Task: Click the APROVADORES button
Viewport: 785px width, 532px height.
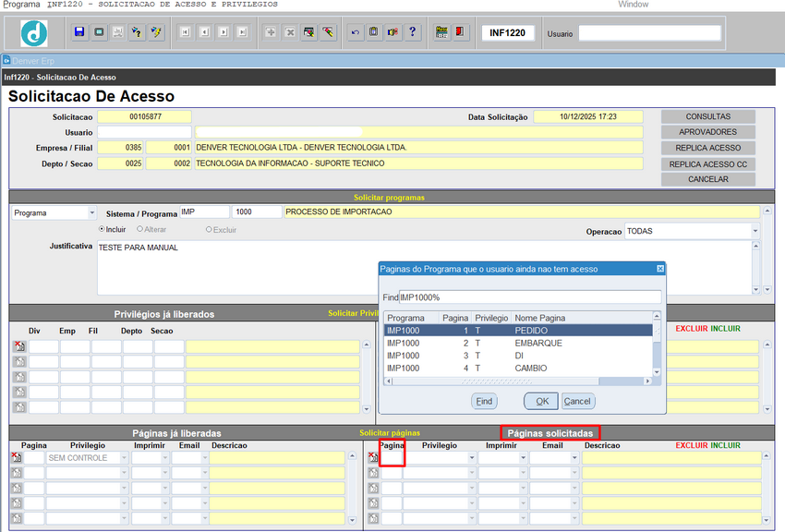Action: [x=707, y=132]
